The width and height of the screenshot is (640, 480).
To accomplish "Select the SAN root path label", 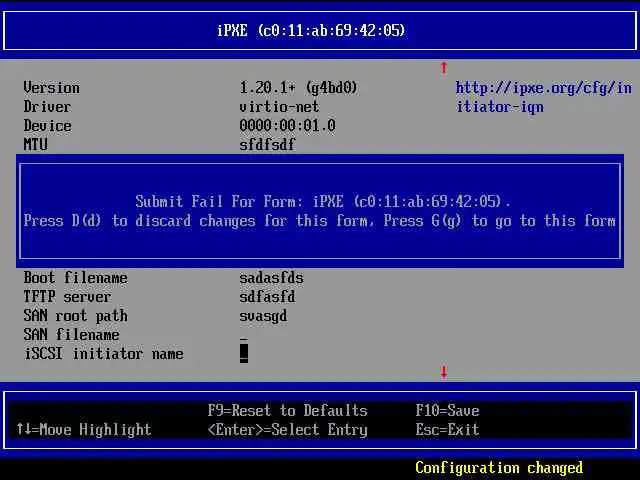I will [x=76, y=316].
